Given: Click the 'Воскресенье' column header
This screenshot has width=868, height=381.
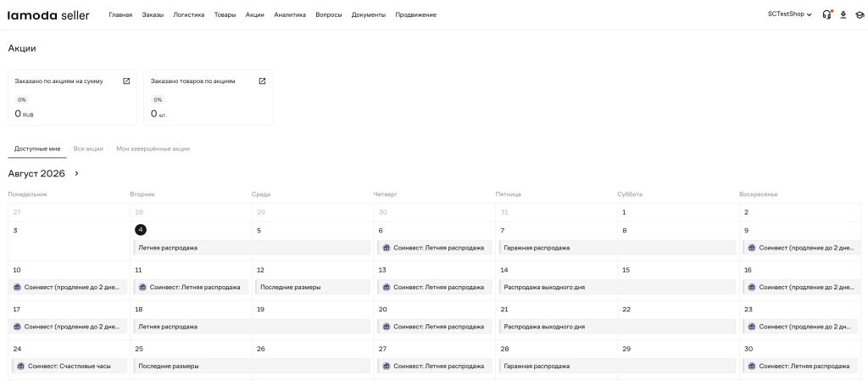Looking at the screenshot, I should pos(759,194).
